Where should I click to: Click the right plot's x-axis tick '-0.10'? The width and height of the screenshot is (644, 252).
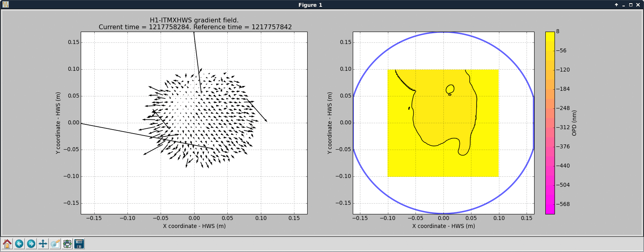coord(388,218)
